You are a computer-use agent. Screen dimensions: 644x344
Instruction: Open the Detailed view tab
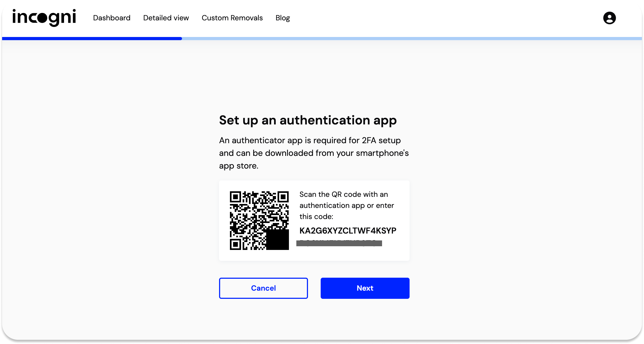click(x=166, y=18)
